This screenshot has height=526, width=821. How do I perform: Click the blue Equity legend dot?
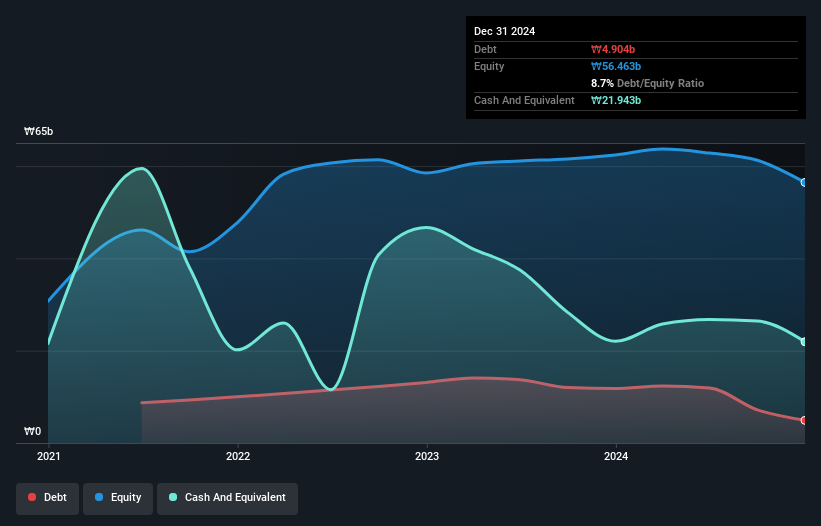pyautogui.click(x=99, y=497)
